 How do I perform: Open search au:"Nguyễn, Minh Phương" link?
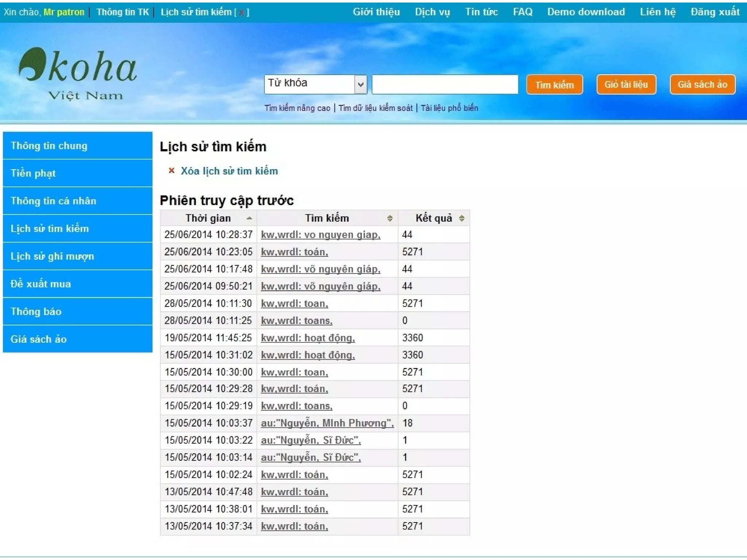[x=327, y=423]
